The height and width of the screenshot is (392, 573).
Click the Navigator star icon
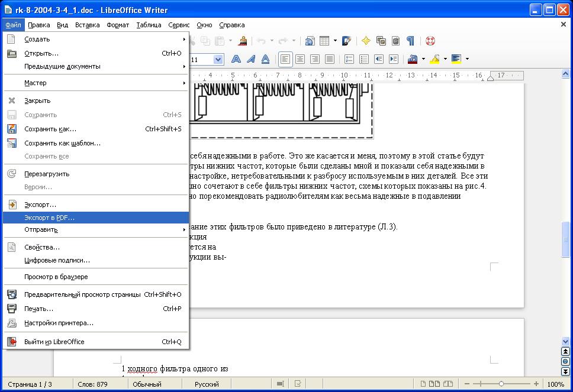click(x=366, y=41)
